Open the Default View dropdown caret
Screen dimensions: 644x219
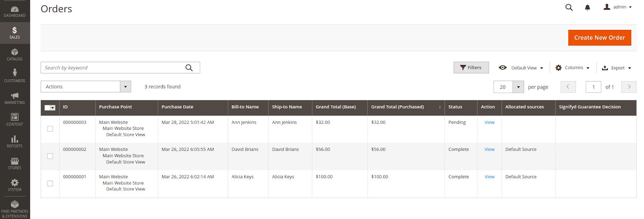[x=541, y=68]
